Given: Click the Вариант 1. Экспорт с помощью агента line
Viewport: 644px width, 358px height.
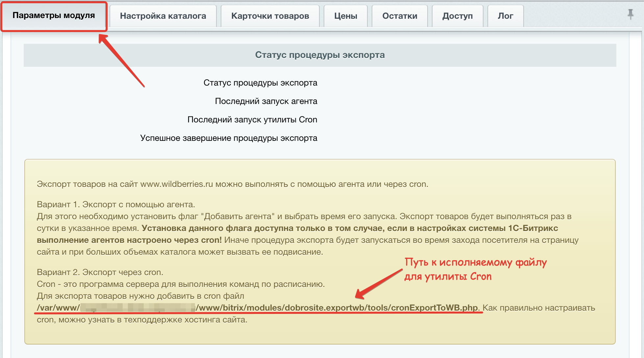Looking at the screenshot, I should tap(116, 204).
